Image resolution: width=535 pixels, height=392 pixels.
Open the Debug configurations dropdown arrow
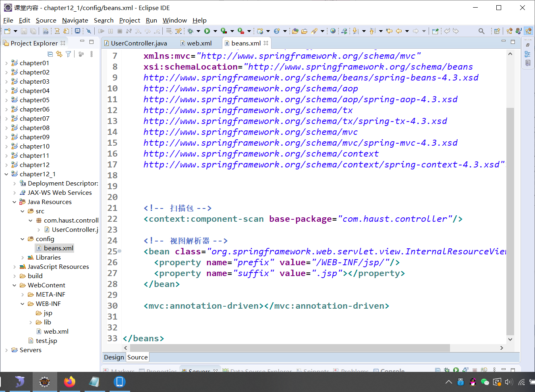[198, 31]
